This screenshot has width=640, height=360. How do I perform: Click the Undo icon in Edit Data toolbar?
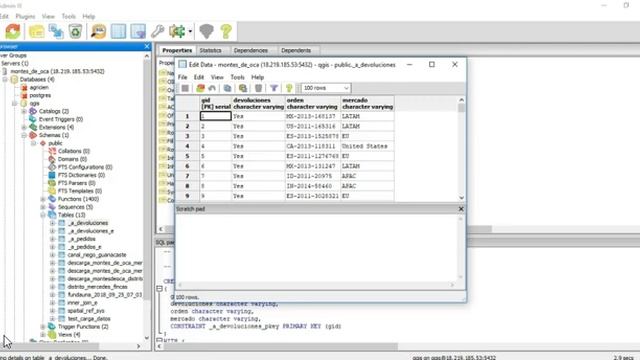coord(212,88)
